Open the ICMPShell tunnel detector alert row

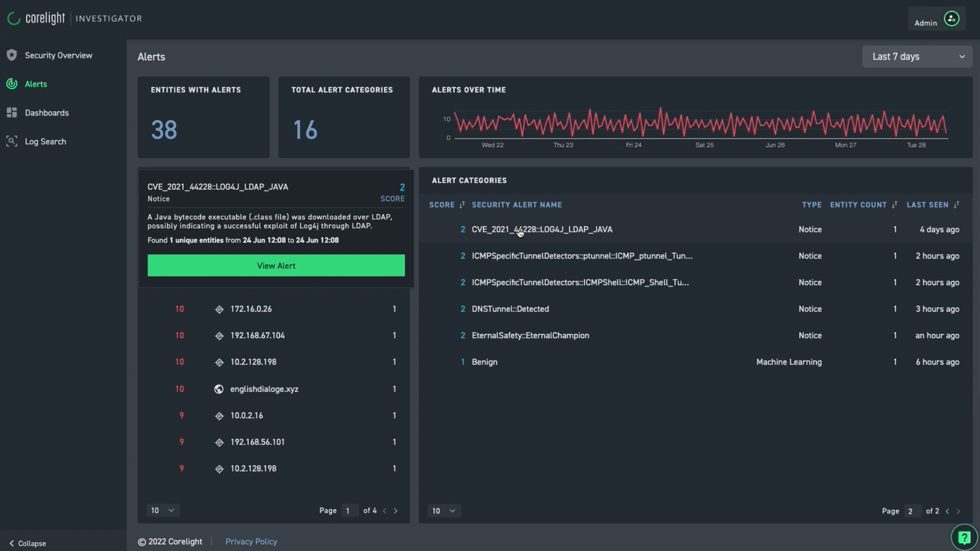pyautogui.click(x=695, y=283)
